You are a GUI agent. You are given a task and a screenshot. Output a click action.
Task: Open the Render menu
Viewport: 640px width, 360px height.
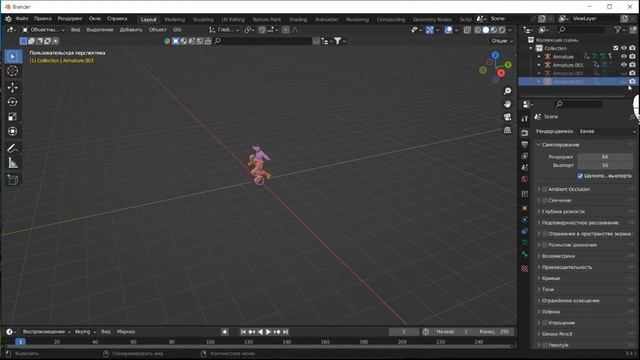[70, 19]
